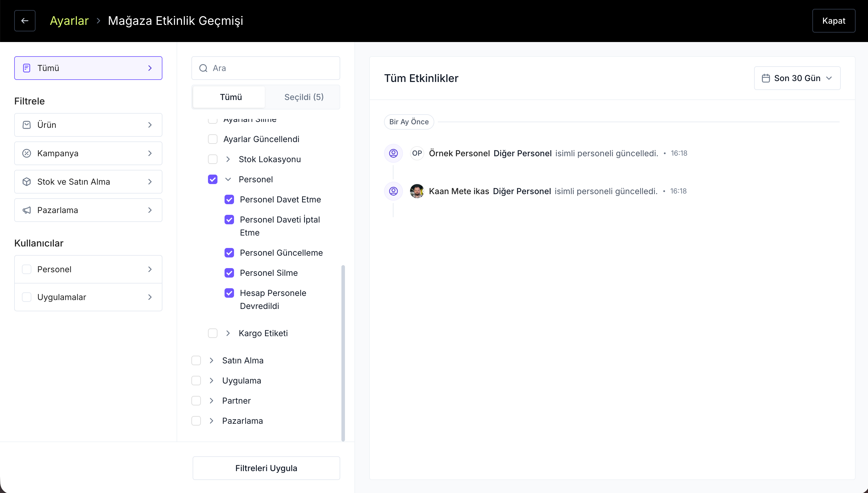Click the OP avatar badge
Viewport: 868px width, 493px height.
pos(417,153)
